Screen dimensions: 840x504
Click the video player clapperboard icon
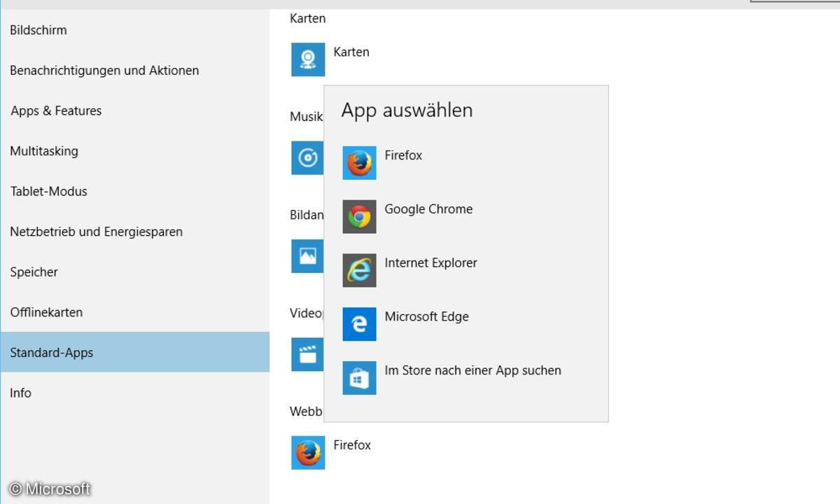[x=307, y=354]
